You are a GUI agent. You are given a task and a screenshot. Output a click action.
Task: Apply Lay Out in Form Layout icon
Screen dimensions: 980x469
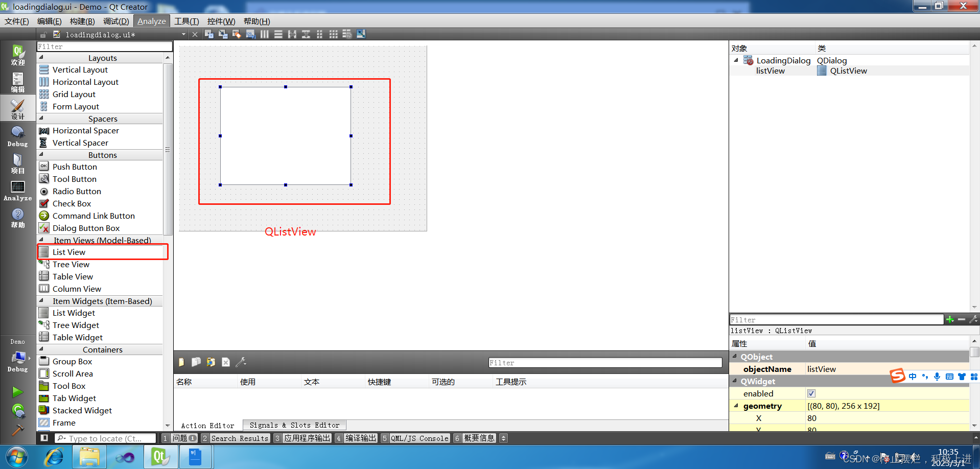point(319,34)
